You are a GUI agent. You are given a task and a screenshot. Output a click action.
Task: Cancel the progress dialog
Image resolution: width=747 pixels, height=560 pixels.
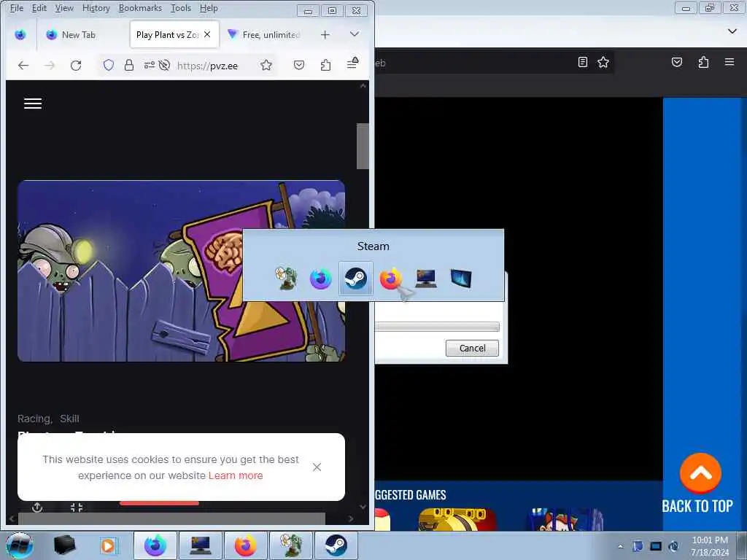(472, 348)
